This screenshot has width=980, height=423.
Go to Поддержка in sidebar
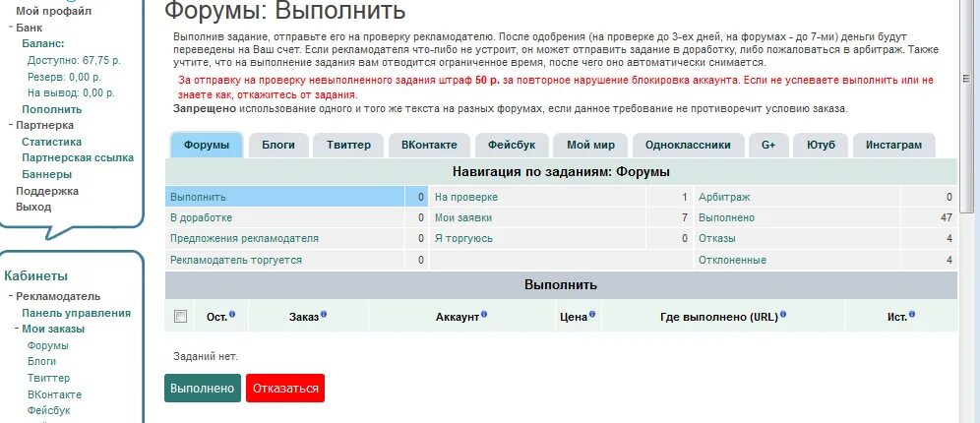tap(47, 191)
